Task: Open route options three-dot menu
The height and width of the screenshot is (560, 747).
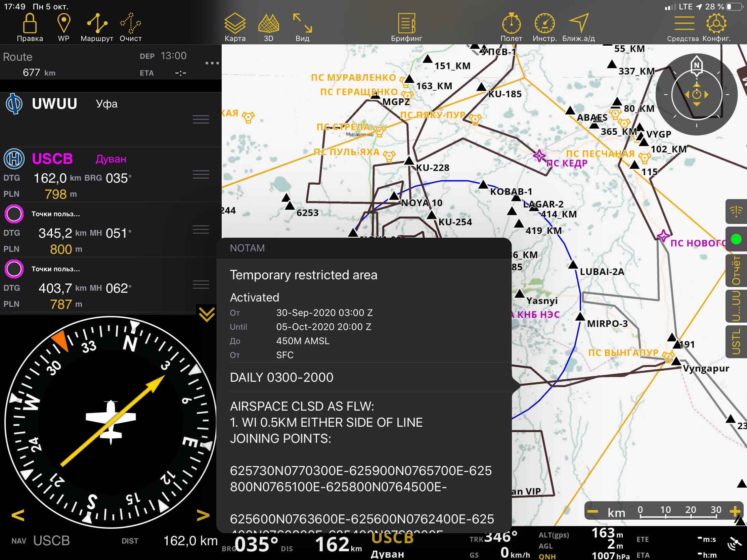Action: pyautogui.click(x=212, y=63)
